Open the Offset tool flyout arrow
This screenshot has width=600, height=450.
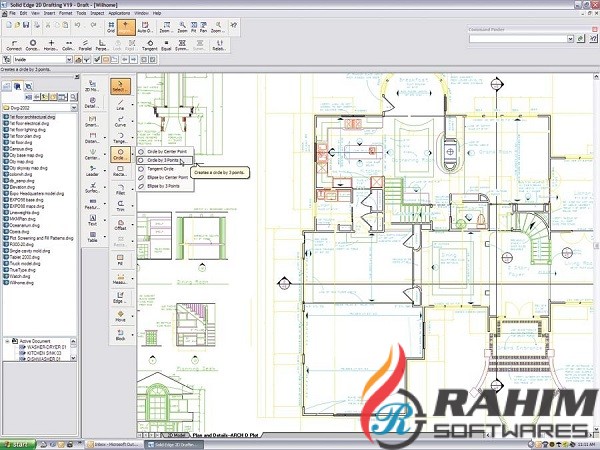(132, 224)
